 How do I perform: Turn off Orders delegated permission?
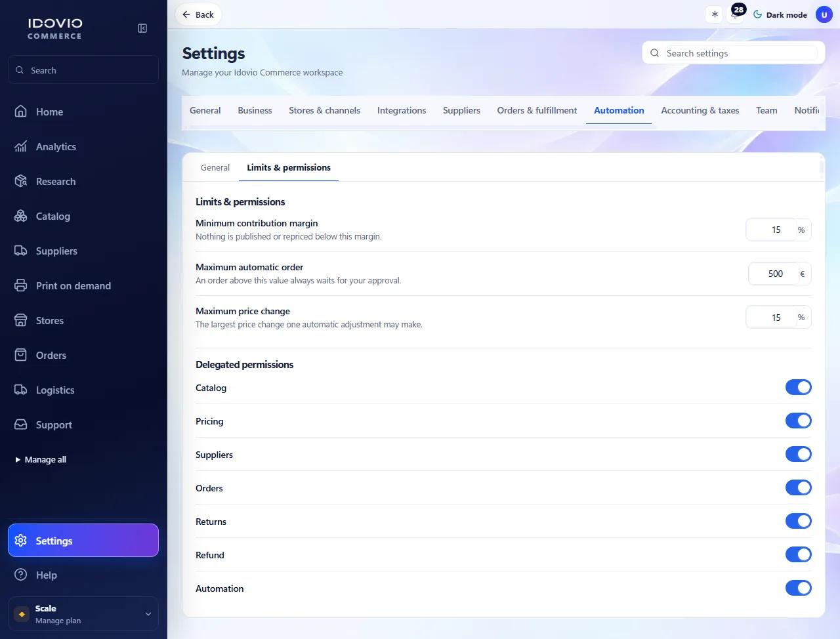coord(799,487)
